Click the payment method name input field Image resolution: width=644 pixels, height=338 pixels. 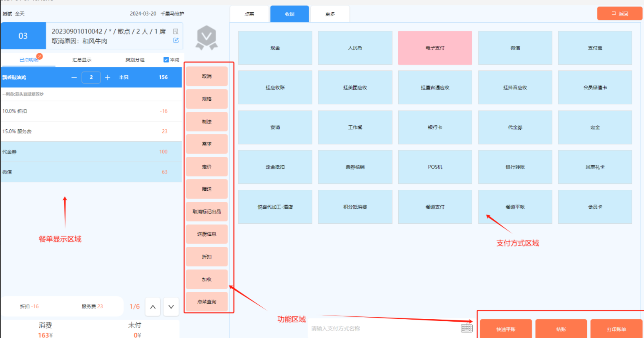pyautogui.click(x=384, y=328)
